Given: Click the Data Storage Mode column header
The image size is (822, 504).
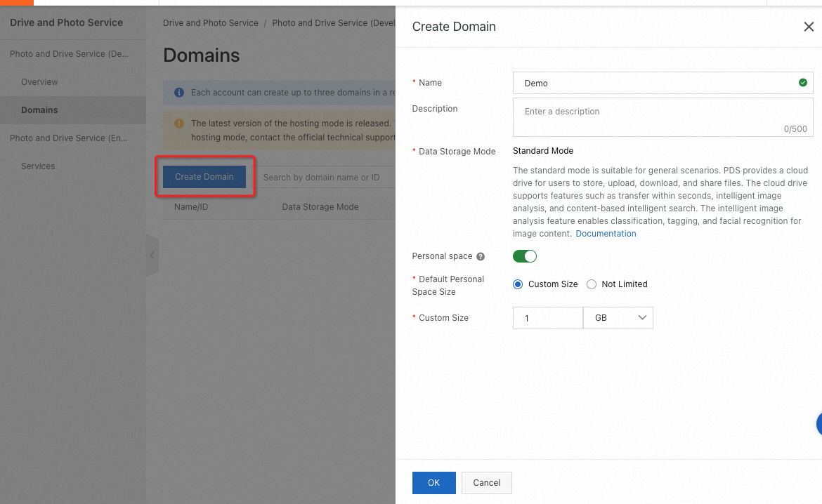Looking at the screenshot, I should [x=320, y=207].
